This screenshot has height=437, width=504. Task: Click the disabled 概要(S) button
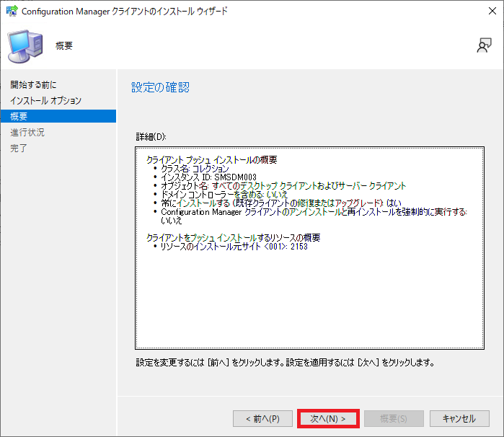(393, 418)
